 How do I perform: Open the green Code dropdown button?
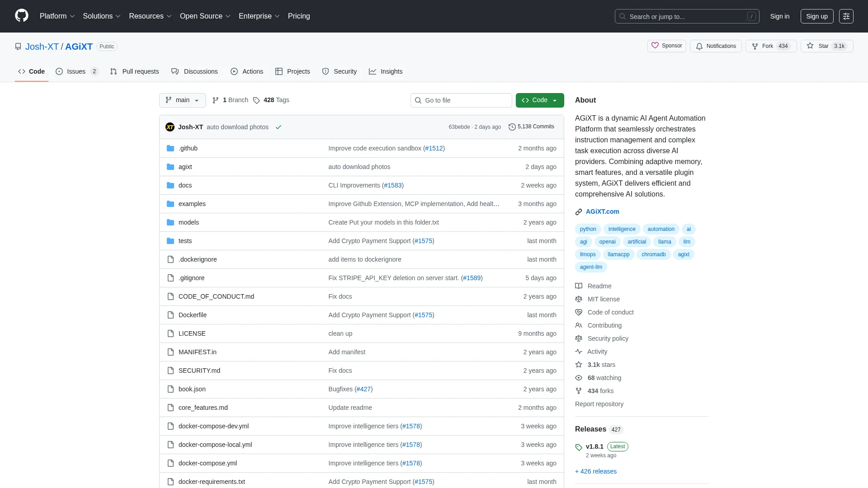(x=539, y=100)
